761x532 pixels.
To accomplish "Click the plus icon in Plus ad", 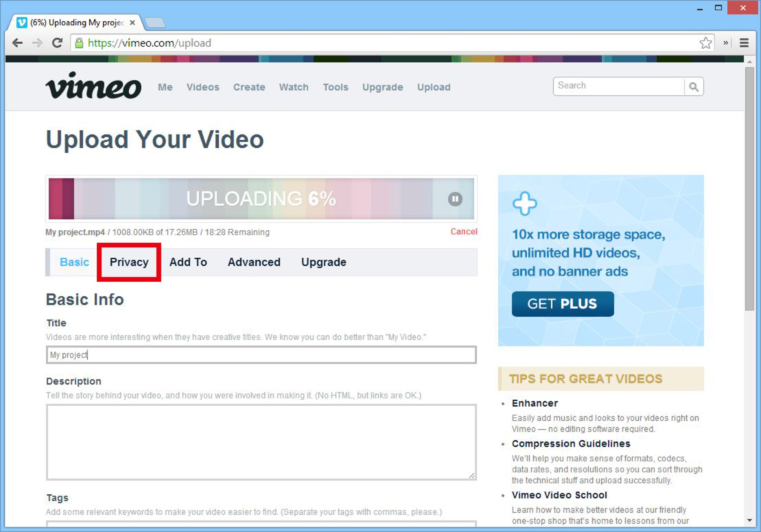I will point(525,203).
